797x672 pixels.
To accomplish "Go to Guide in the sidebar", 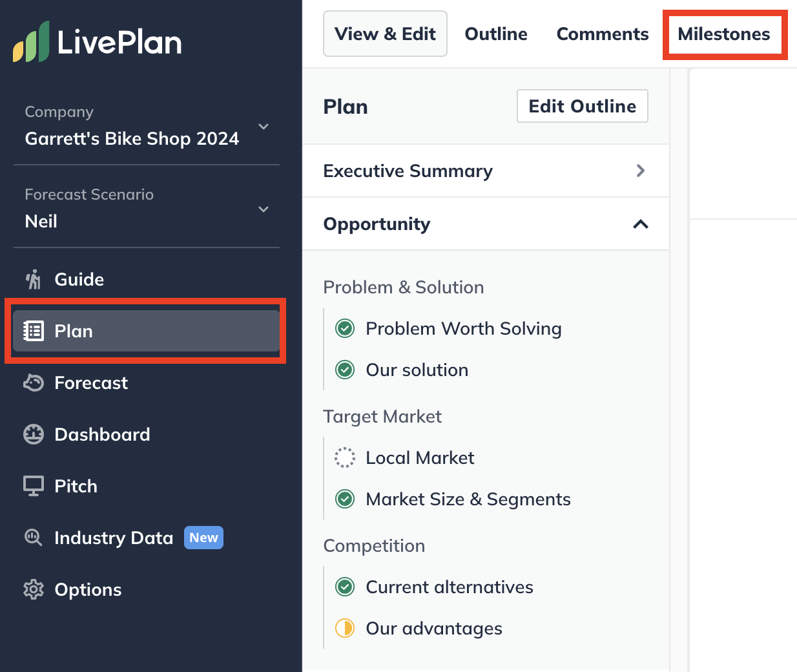I will (x=147, y=279).
